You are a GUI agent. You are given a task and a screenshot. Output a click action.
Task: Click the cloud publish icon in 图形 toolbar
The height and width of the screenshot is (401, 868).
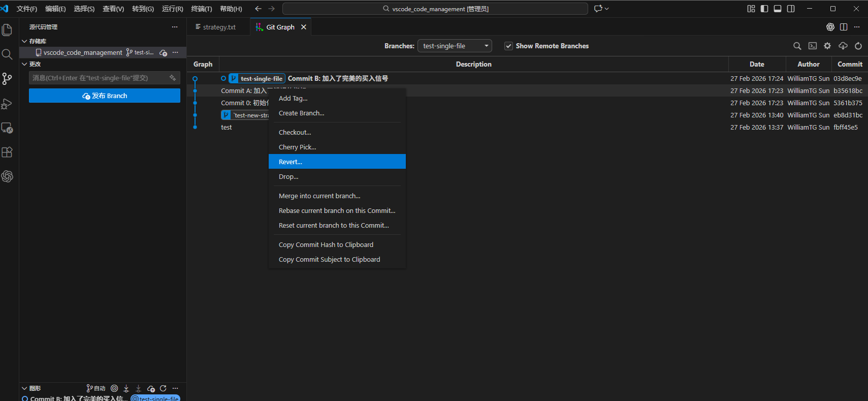pos(151,388)
